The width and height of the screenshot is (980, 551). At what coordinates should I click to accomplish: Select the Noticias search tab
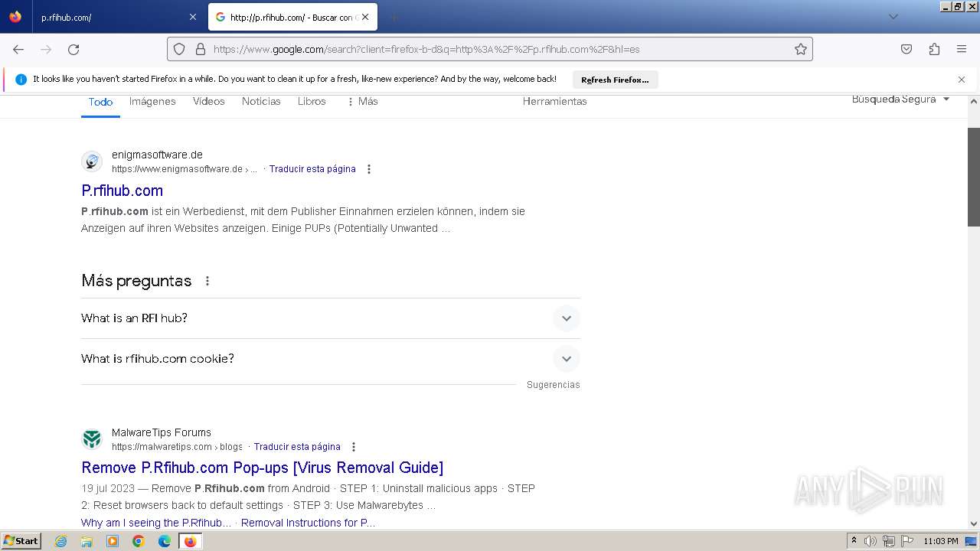tap(261, 101)
